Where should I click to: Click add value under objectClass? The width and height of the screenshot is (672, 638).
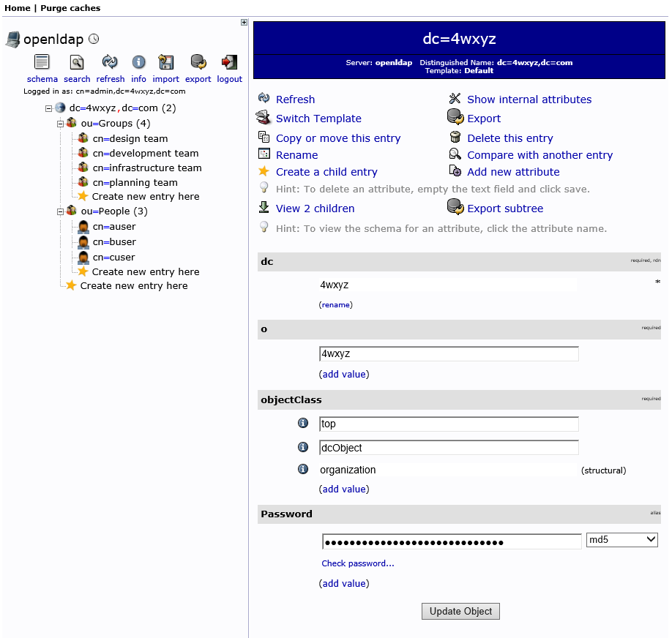[344, 489]
